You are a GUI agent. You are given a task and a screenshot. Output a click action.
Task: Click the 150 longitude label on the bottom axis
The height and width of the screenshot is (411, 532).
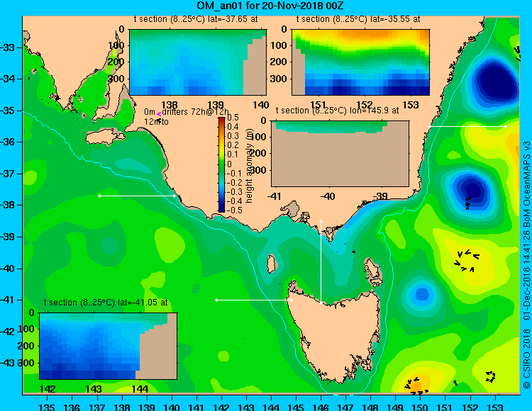click(420, 407)
